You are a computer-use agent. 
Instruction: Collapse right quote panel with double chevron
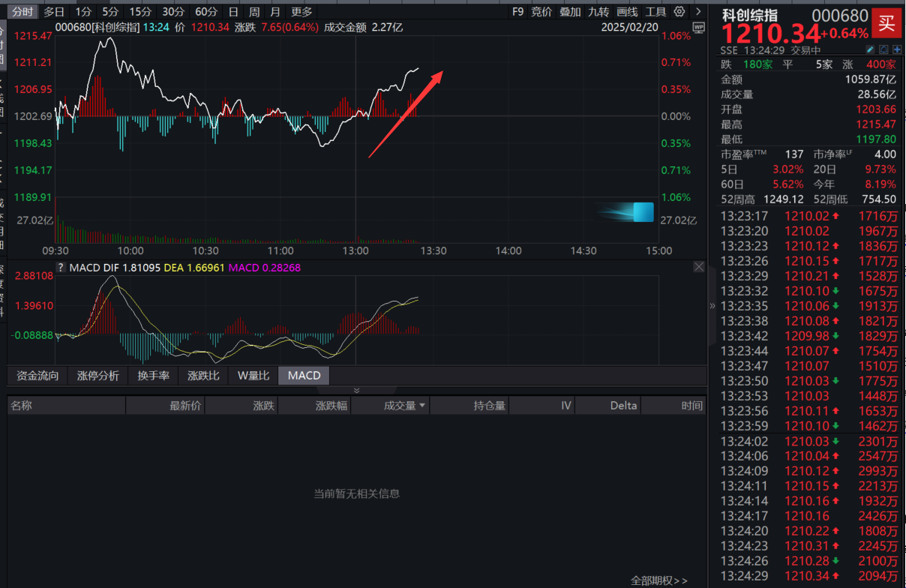(712, 306)
